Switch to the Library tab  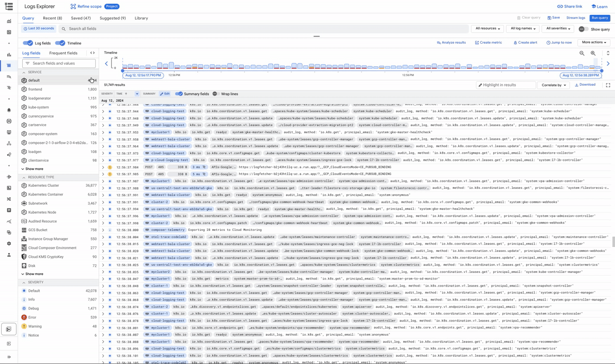pos(141,18)
